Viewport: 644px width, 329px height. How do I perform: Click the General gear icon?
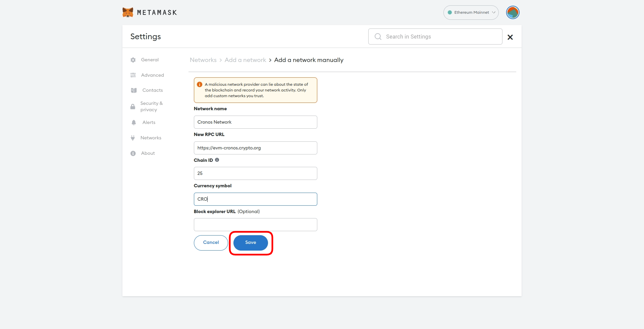tap(133, 60)
